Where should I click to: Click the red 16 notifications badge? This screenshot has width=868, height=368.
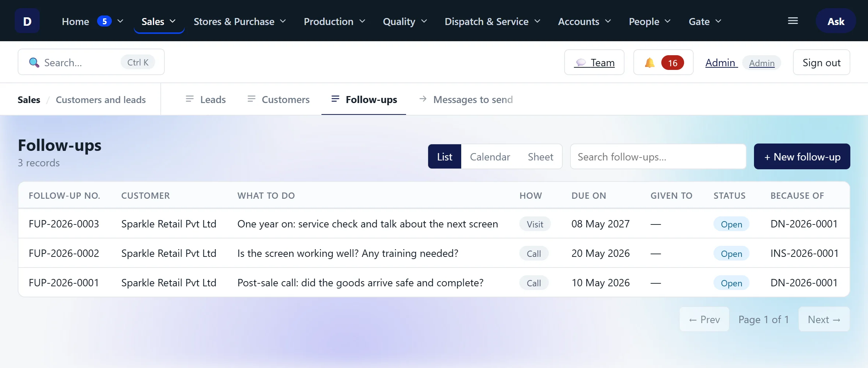click(672, 63)
